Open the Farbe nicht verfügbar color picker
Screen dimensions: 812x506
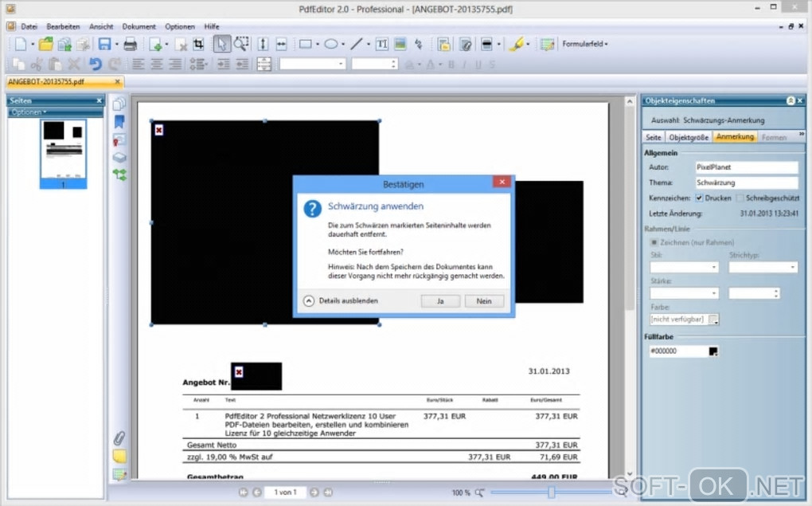click(713, 320)
